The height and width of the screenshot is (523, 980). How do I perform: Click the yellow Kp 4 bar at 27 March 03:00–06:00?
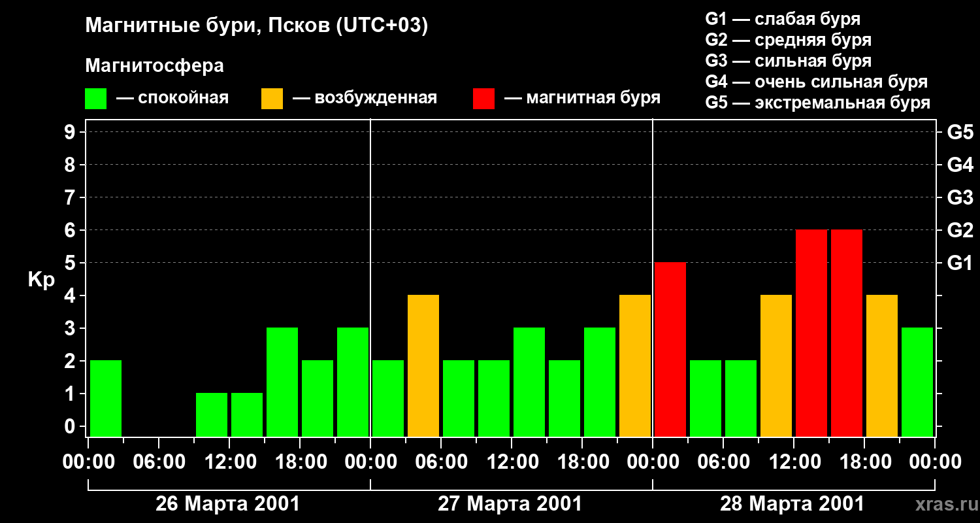click(423, 365)
